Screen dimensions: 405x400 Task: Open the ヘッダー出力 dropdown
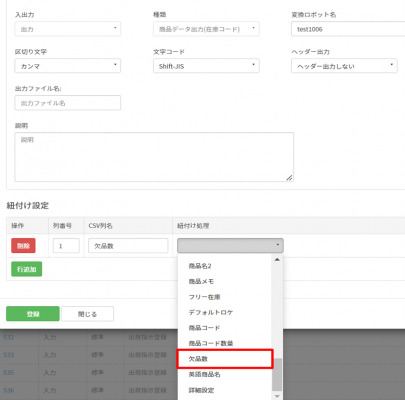344,66
